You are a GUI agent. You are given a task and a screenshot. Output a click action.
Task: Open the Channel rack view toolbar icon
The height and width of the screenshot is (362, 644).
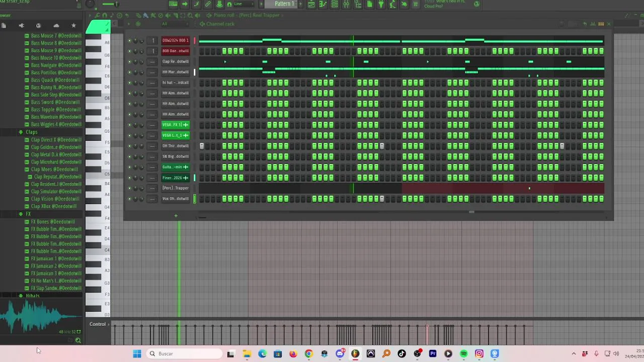(x=334, y=4)
